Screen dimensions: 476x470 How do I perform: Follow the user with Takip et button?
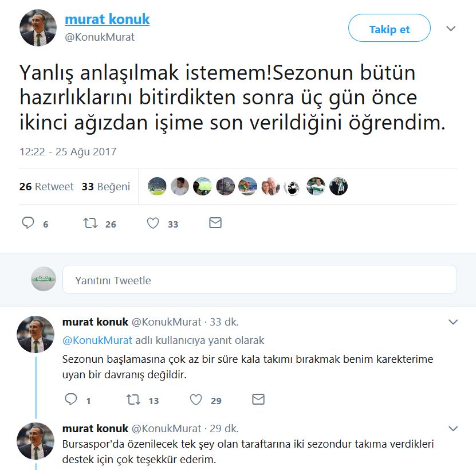click(389, 28)
